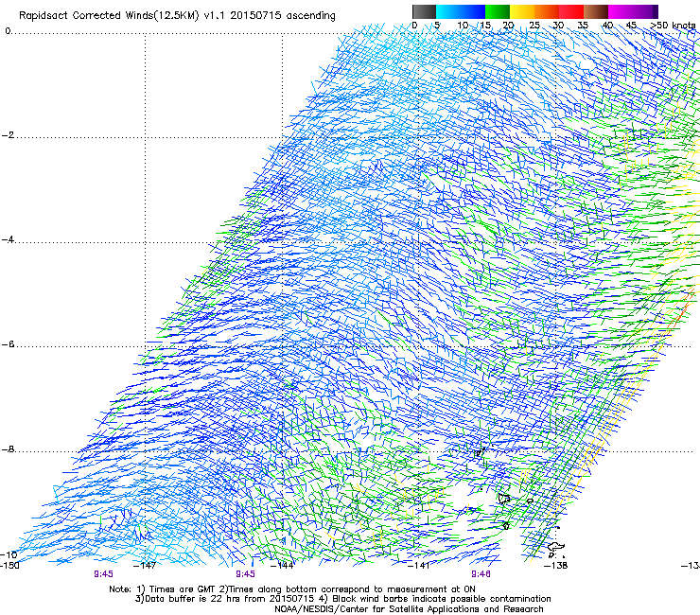Viewport: 700px width, 615px height.
Task: Click the longitude label -141
Action: (x=419, y=566)
